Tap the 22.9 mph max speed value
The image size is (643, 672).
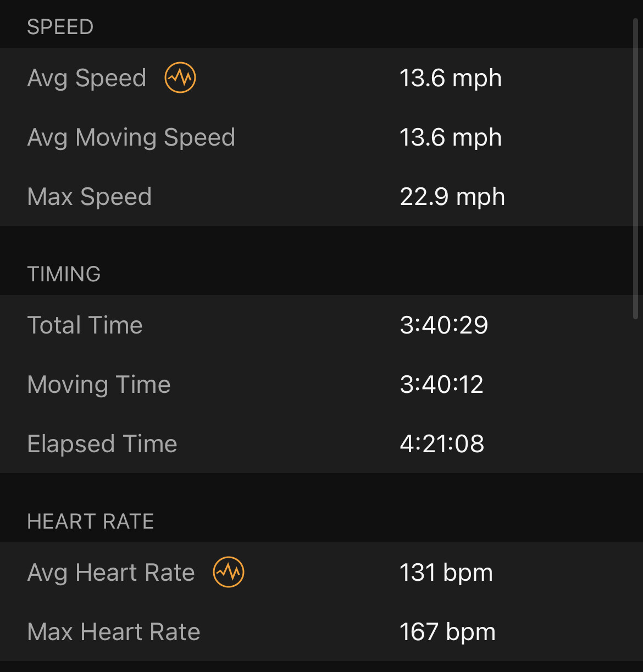click(x=452, y=197)
